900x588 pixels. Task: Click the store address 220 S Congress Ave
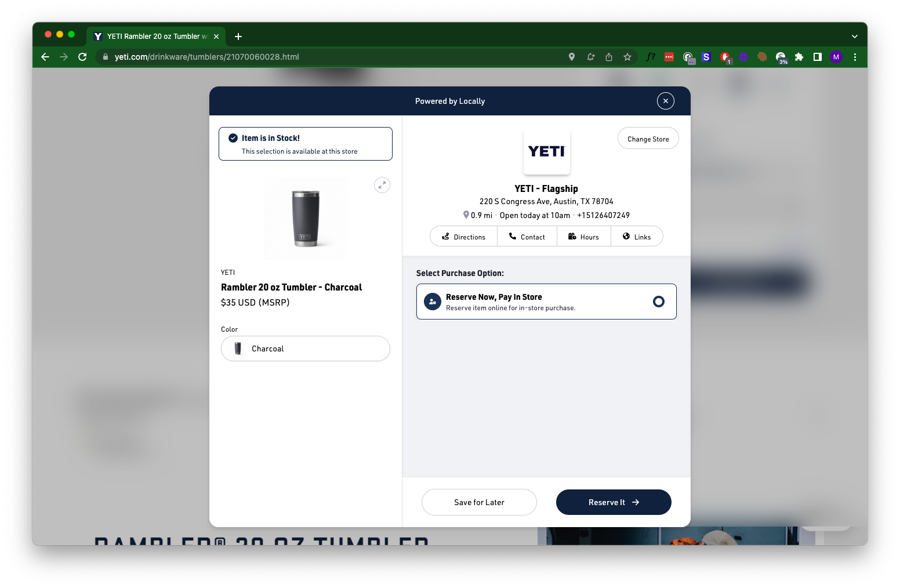tap(546, 201)
